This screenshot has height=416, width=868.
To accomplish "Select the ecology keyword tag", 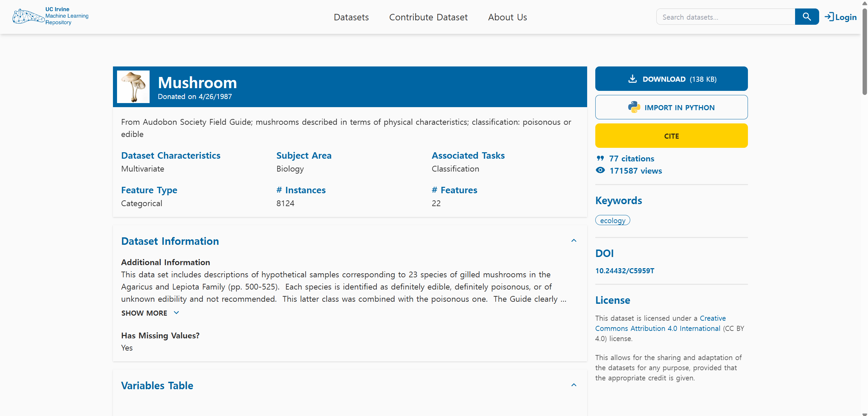I will (612, 220).
